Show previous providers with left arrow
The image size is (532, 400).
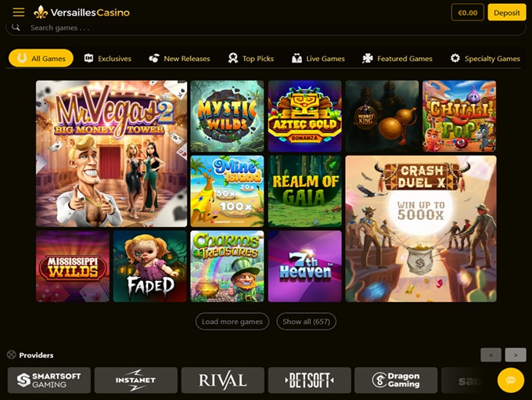point(491,355)
